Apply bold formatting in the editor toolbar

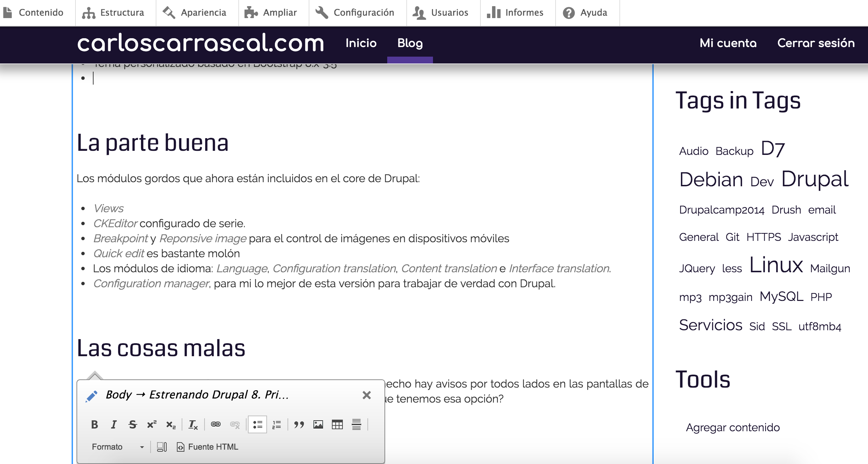pos(95,424)
